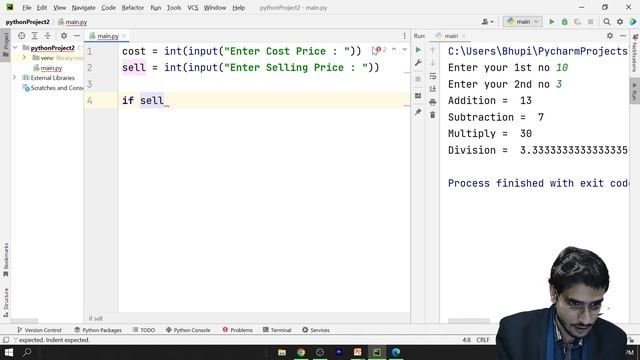Image resolution: width=640 pixels, height=360 pixels.
Task: Collapse the pythonProject2 root folder
Action: pyautogui.click(x=15, y=48)
